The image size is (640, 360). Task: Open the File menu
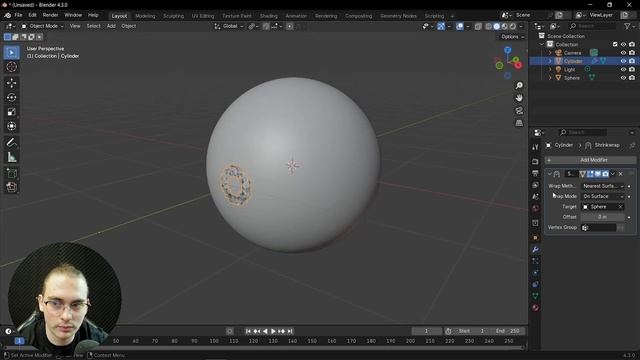18,15
